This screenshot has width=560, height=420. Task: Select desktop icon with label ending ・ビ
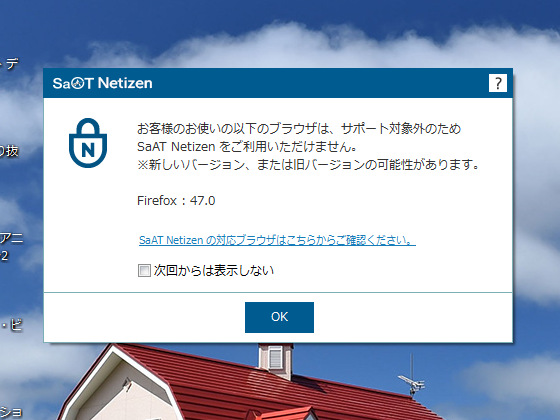click(x=11, y=325)
